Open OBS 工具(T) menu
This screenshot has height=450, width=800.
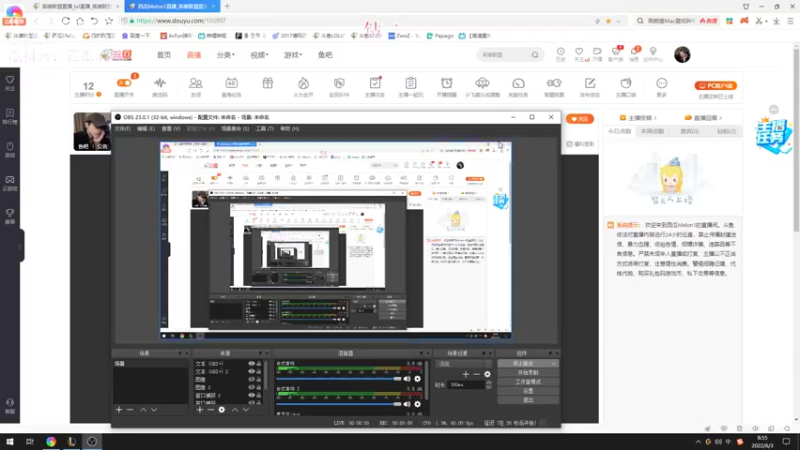(x=264, y=129)
